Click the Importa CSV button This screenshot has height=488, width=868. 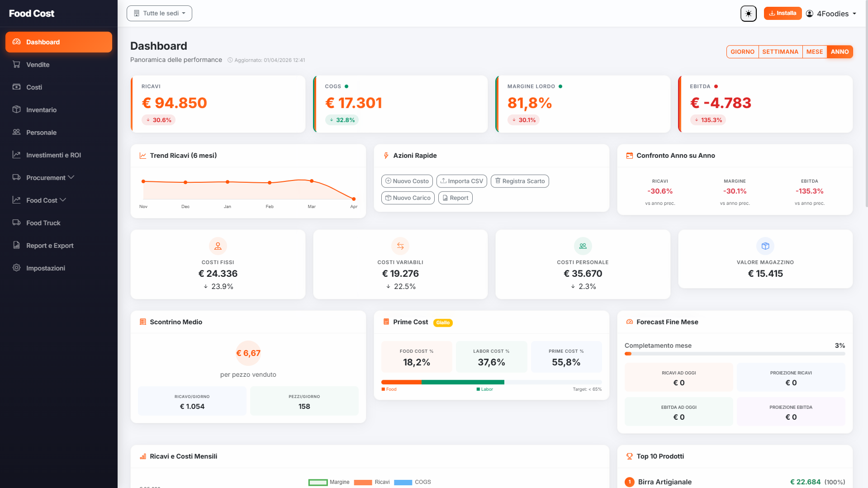(461, 181)
